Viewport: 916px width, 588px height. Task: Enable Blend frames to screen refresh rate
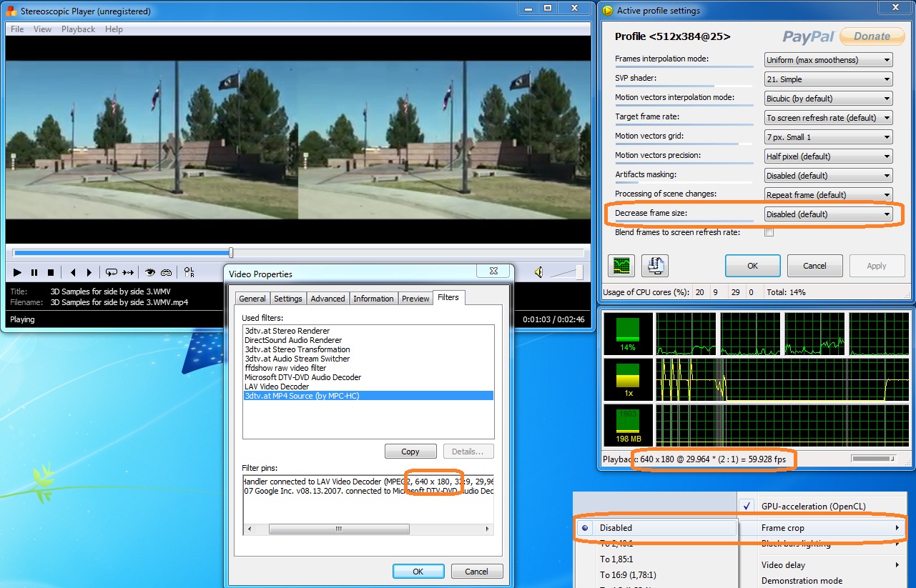[x=769, y=232]
